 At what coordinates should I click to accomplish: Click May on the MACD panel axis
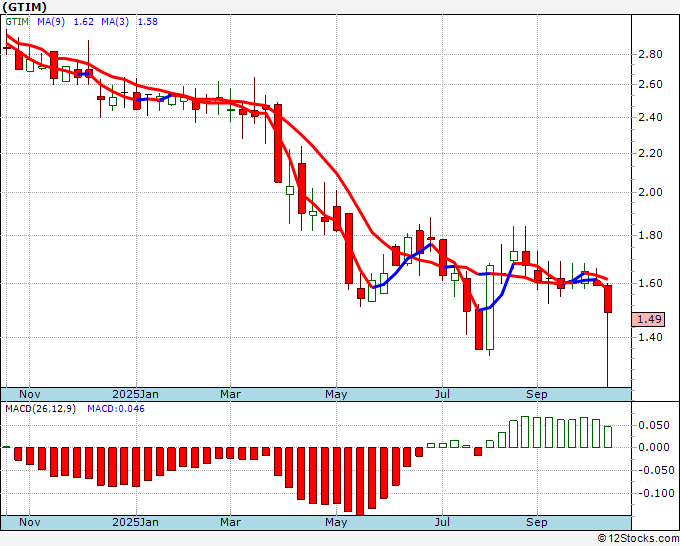point(336,522)
